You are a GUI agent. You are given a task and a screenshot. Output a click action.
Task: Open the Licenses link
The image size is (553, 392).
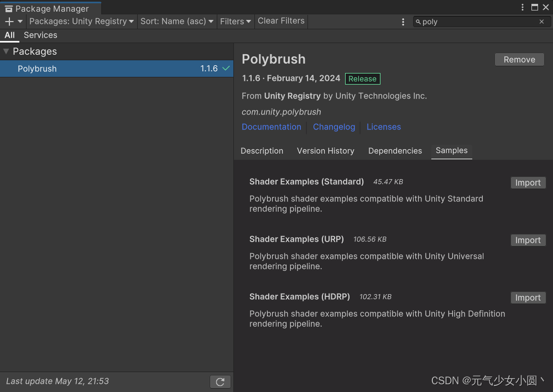[x=384, y=127]
